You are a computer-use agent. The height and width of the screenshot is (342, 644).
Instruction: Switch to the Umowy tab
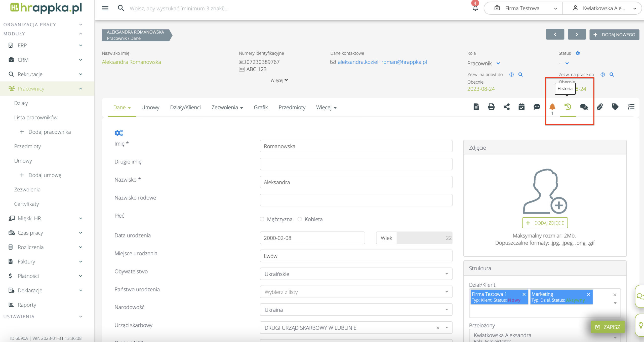click(x=150, y=108)
